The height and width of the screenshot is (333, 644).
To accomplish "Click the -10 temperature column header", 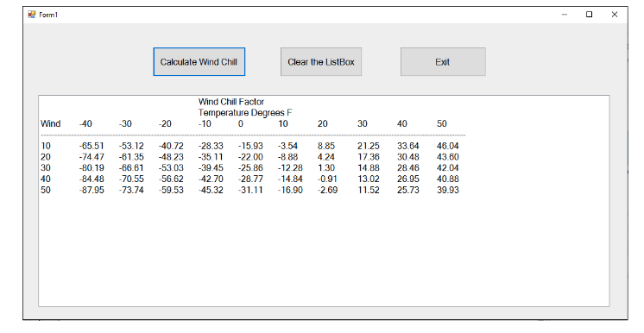I will click(x=205, y=124).
